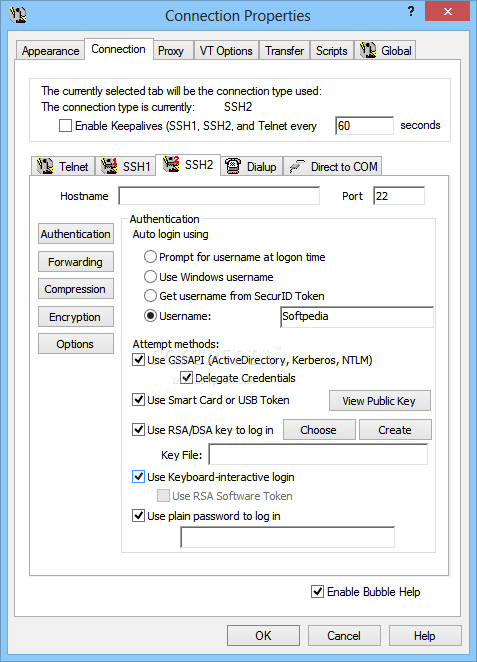Image resolution: width=477 pixels, height=662 pixels.
Task: Choose Get username from SecurID Token
Action: 150,296
